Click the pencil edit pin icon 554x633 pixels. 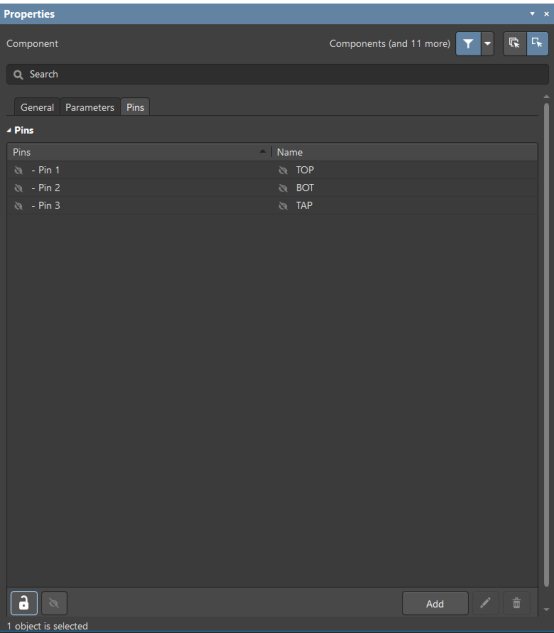[x=485, y=603]
